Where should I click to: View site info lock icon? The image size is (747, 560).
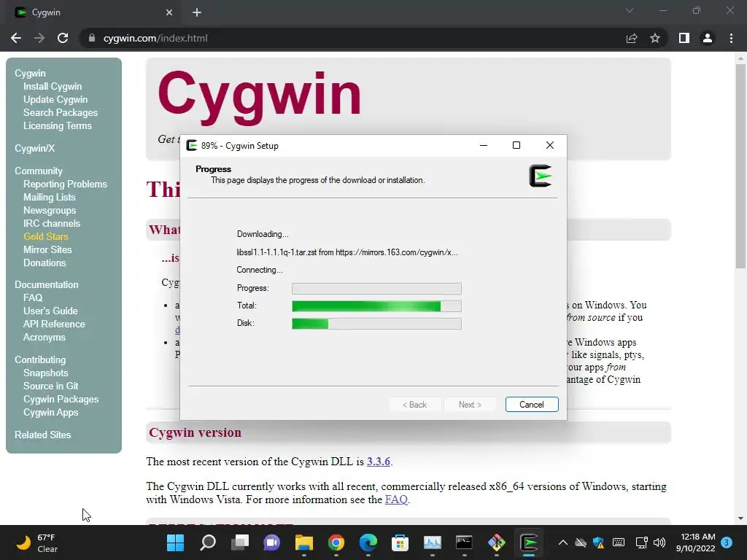coord(92,38)
